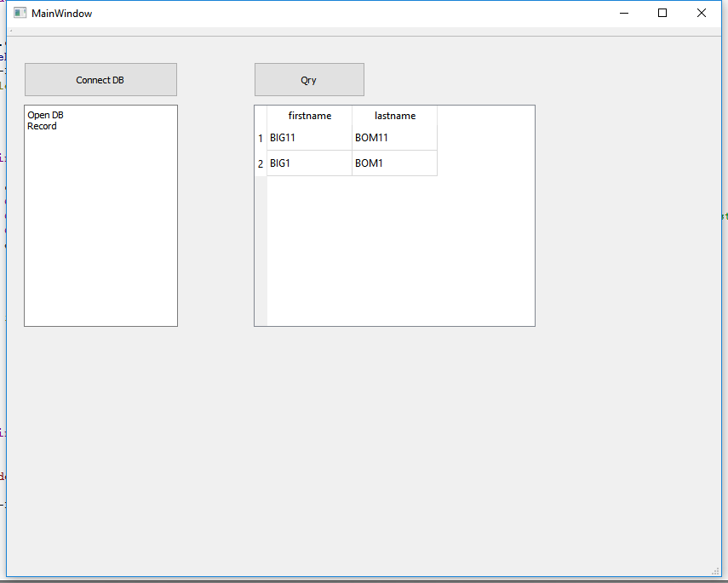Click the lastname column header
Screen dimensions: 728x583
tap(394, 115)
